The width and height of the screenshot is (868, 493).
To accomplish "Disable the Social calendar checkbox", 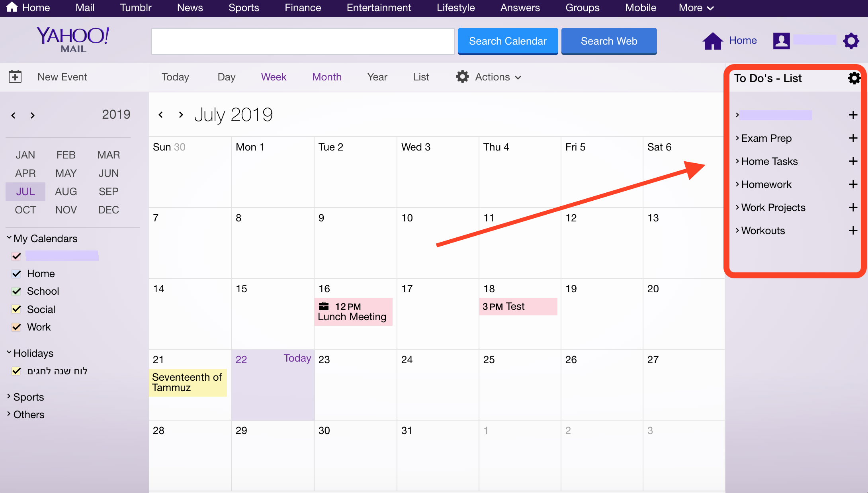I will tap(16, 309).
